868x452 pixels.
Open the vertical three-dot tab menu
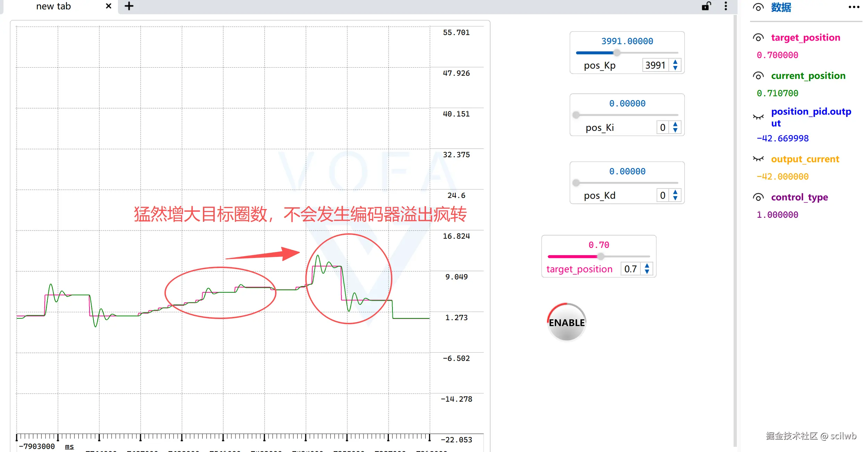[726, 6]
